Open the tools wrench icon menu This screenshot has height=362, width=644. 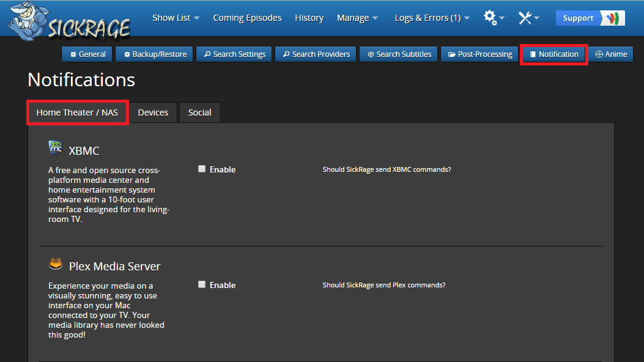[528, 18]
